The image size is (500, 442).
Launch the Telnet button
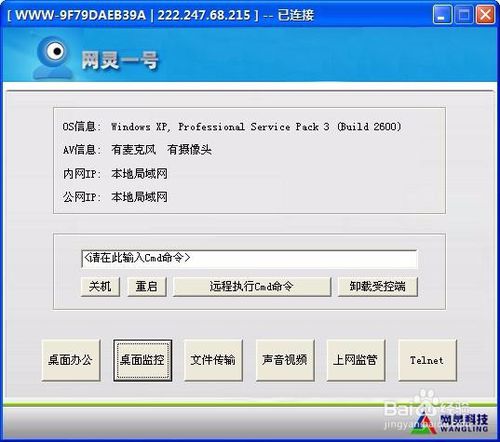pos(427,360)
